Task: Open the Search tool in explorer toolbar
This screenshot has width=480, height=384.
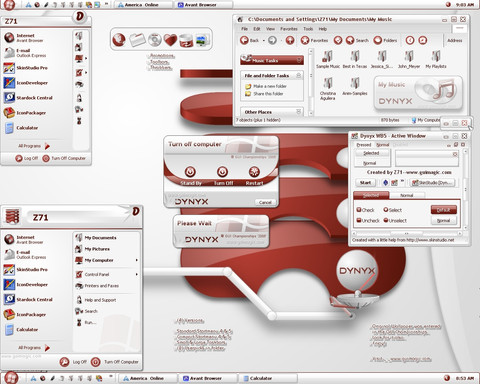Action: [x=357, y=40]
